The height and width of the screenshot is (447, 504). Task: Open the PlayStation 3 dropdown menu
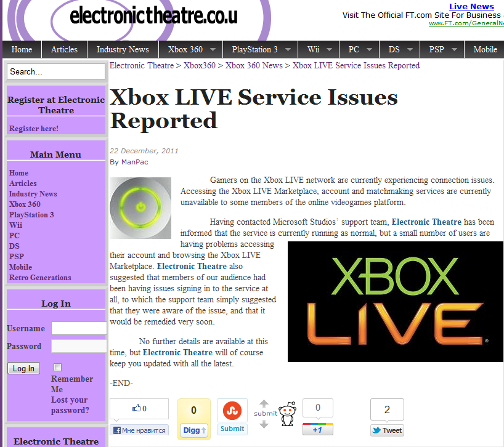pyautogui.click(x=290, y=50)
